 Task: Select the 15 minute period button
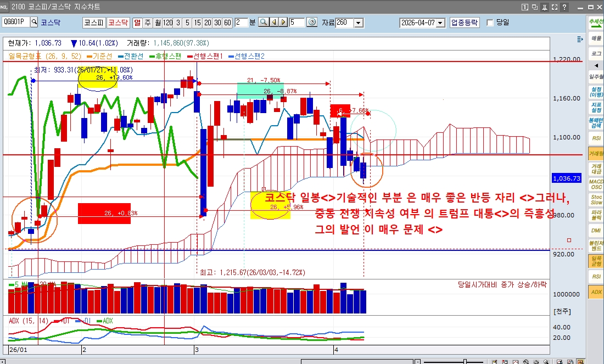tap(198, 23)
